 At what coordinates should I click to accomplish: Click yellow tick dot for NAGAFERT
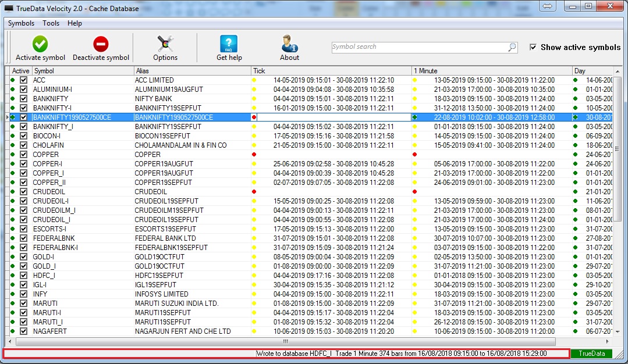[x=254, y=331]
